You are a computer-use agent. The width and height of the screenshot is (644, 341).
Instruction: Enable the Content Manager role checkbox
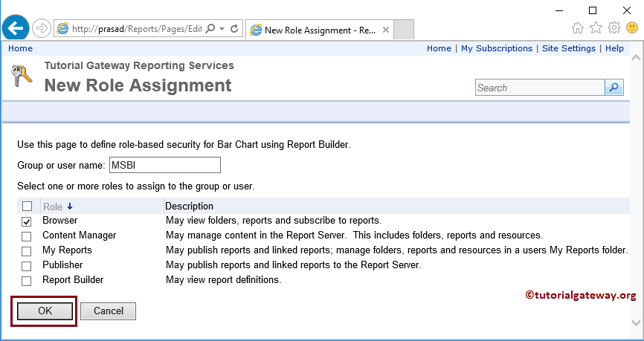pyautogui.click(x=27, y=236)
